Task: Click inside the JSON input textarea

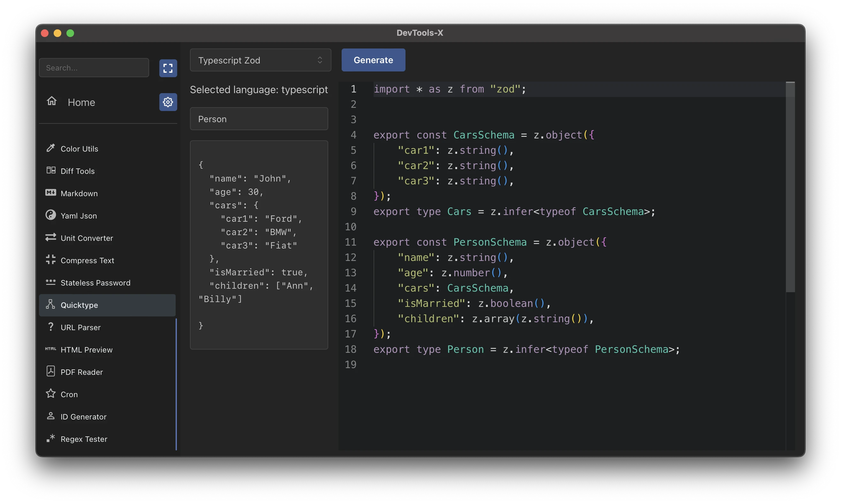Action: (x=259, y=245)
